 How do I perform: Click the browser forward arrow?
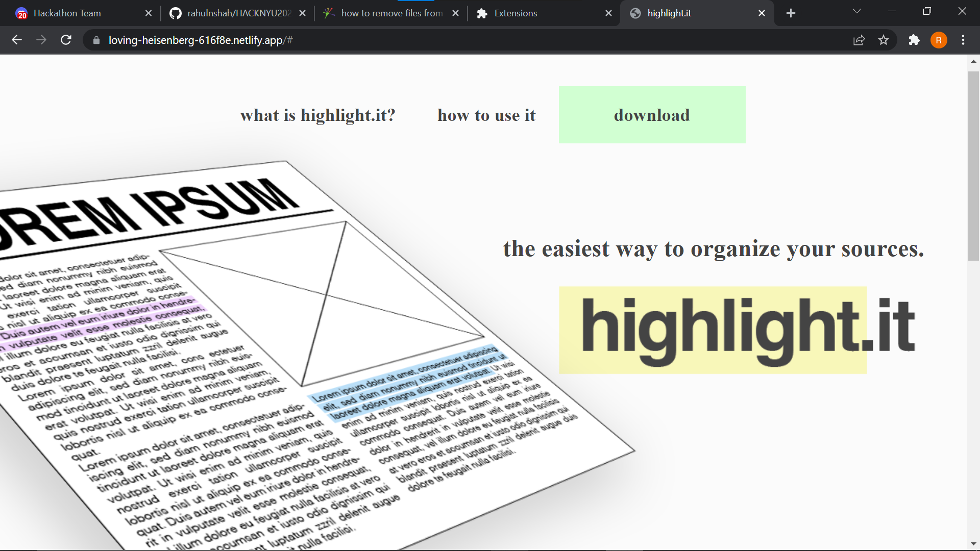(x=41, y=40)
